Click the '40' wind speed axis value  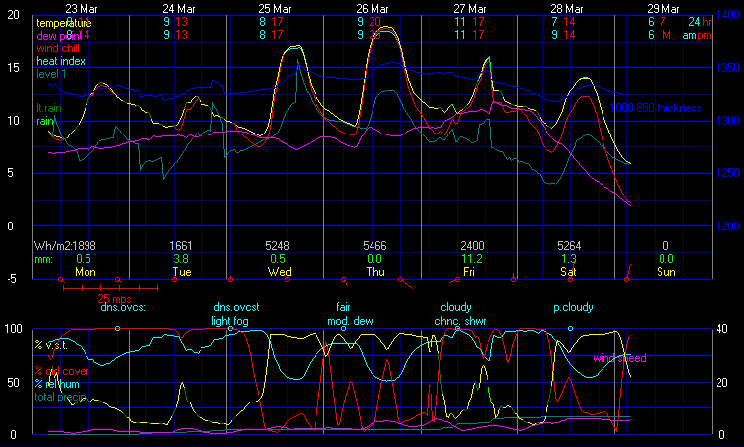[722, 329]
